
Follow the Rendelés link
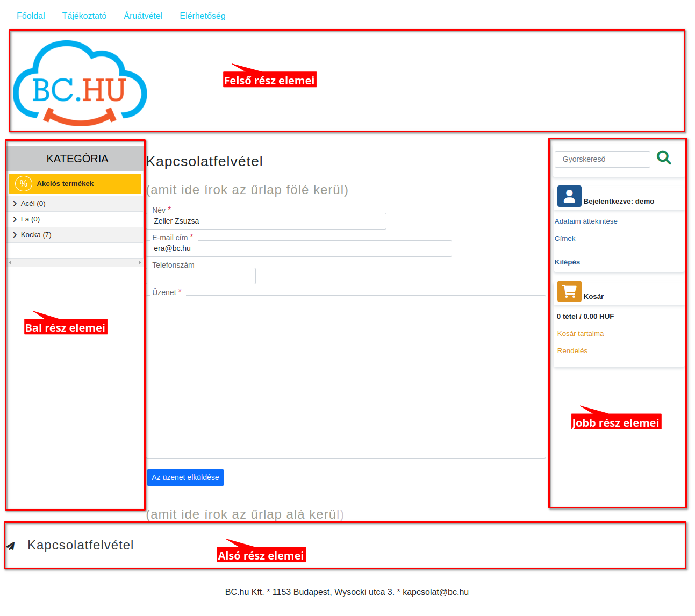pos(572,351)
